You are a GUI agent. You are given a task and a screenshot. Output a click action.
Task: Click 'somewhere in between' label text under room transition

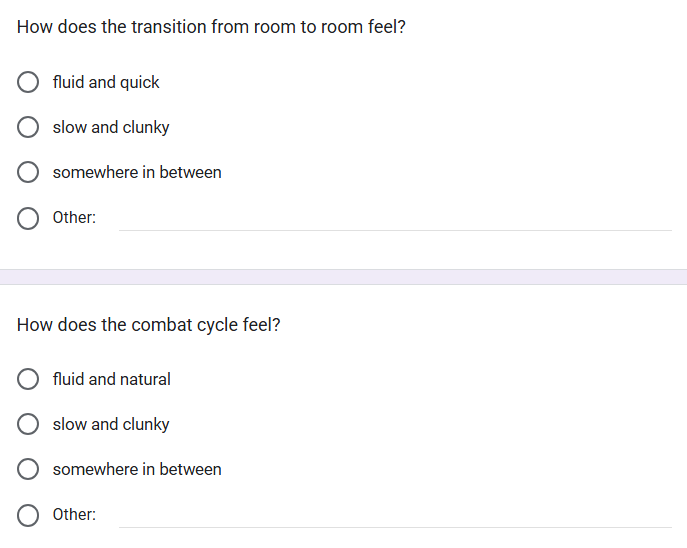coord(137,172)
